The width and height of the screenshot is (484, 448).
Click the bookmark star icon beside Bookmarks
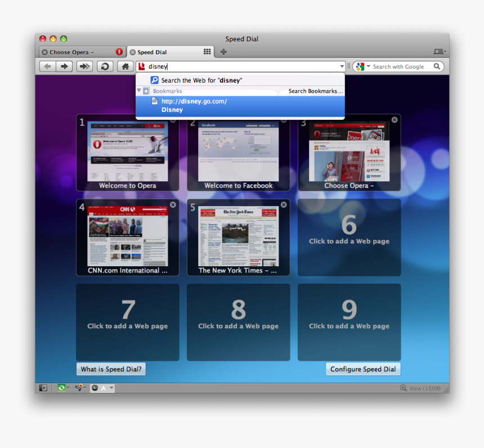tap(146, 91)
